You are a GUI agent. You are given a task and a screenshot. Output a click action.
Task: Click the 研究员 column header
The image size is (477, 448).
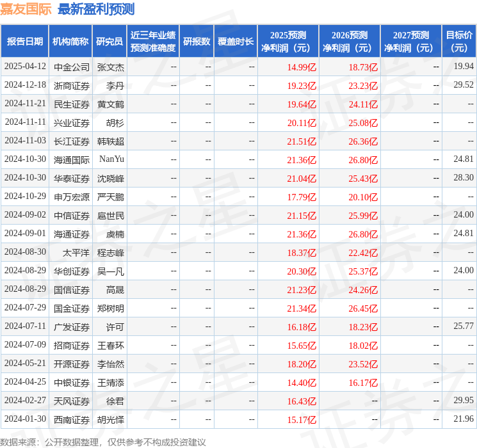click(109, 42)
